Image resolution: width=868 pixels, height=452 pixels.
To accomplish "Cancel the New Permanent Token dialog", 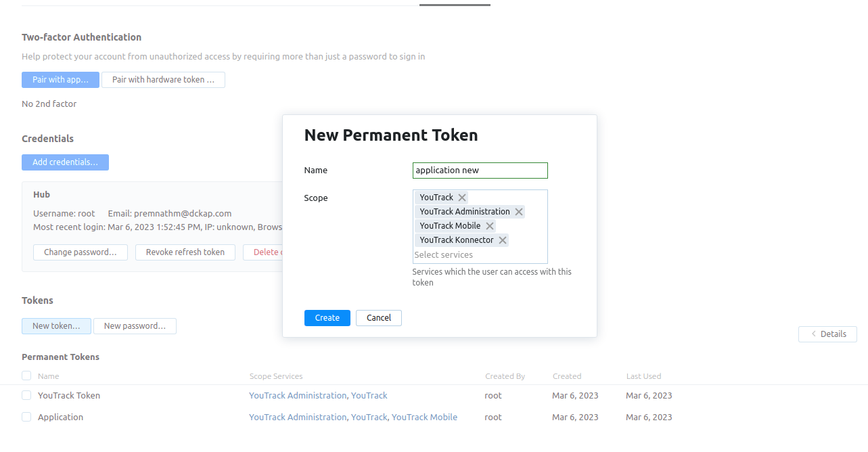I will (x=378, y=317).
